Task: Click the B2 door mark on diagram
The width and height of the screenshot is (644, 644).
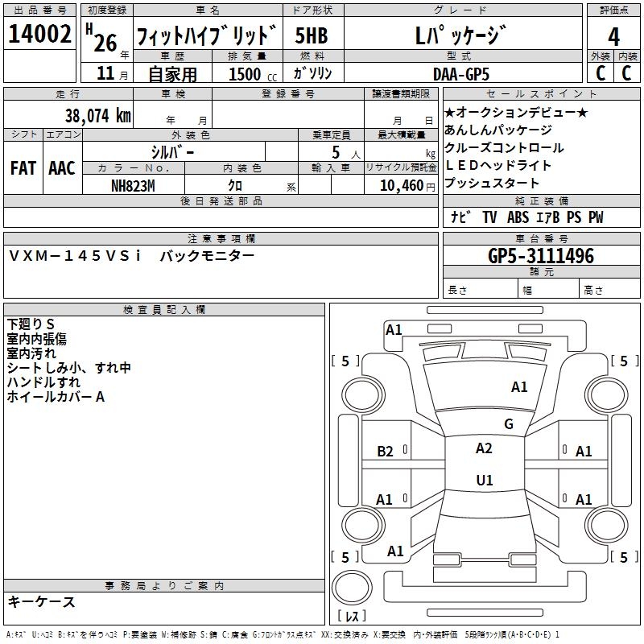Action: (385, 452)
